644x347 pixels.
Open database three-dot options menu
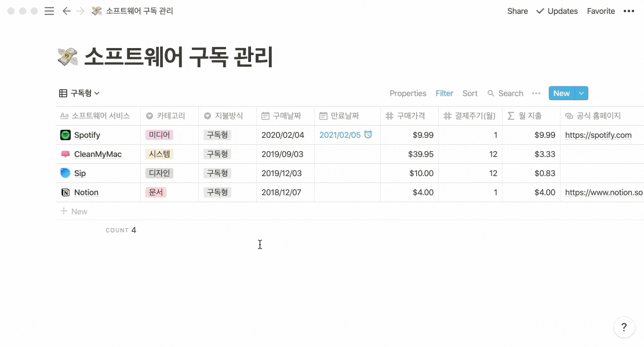click(536, 93)
